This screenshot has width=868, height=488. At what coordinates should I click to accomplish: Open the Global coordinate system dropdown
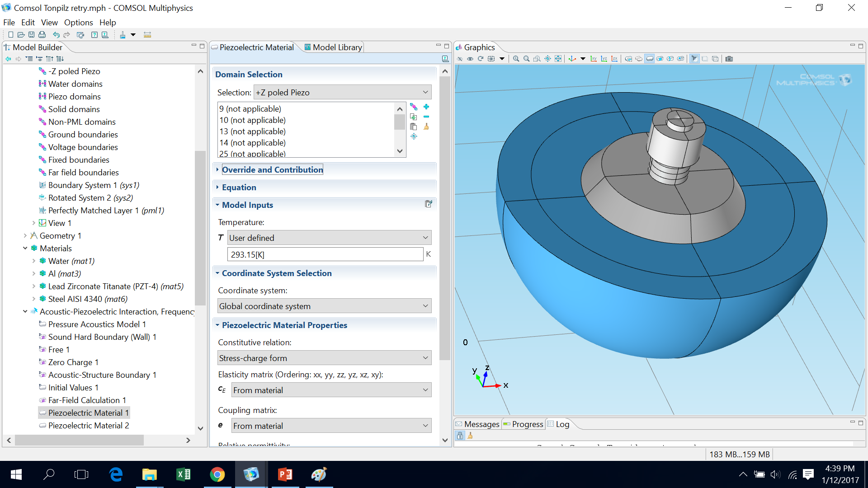coord(324,306)
